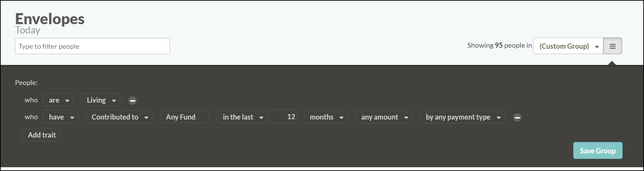
Task: Open the 'Contributed to' trait dropdown
Action: point(119,117)
